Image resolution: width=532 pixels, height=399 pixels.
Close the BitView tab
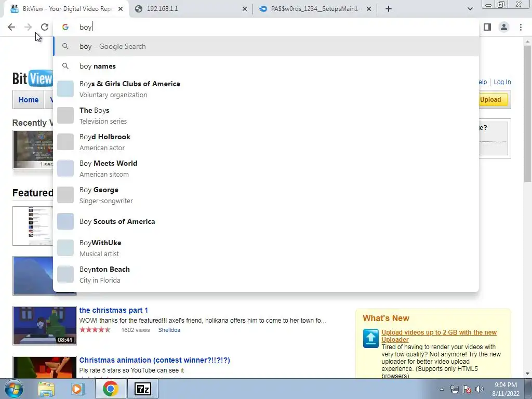pos(121,9)
